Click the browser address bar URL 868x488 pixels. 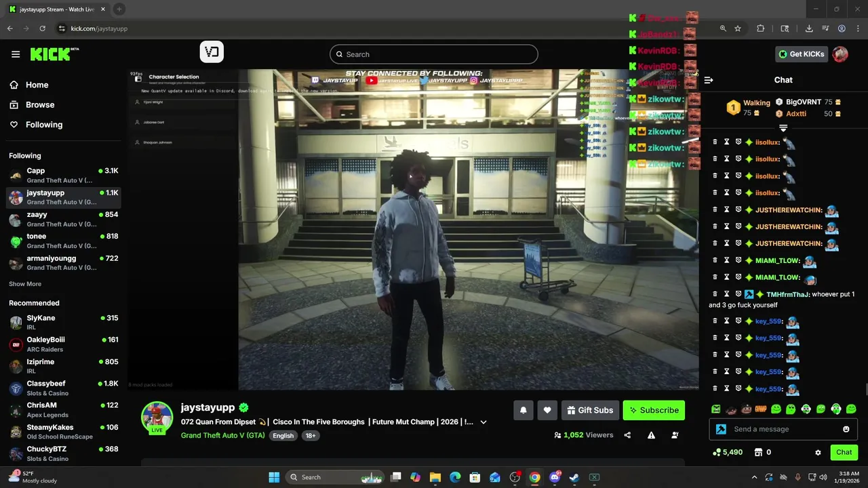tap(99, 28)
